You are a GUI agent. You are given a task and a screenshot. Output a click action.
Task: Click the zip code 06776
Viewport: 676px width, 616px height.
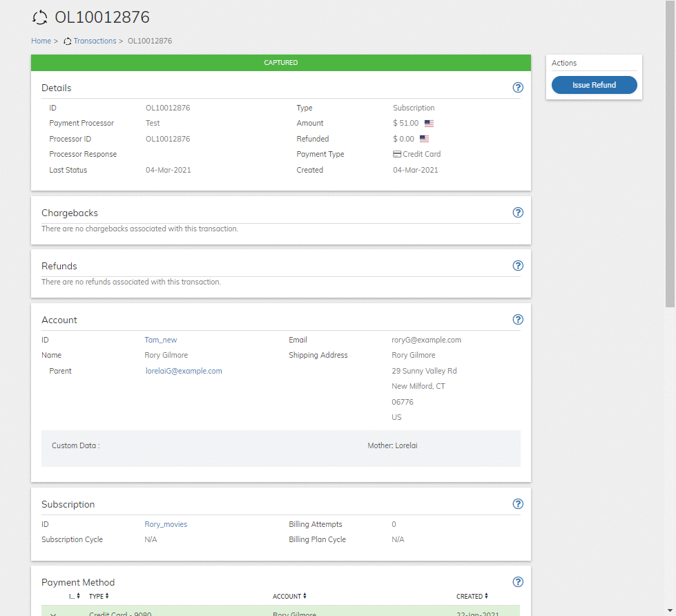403,402
